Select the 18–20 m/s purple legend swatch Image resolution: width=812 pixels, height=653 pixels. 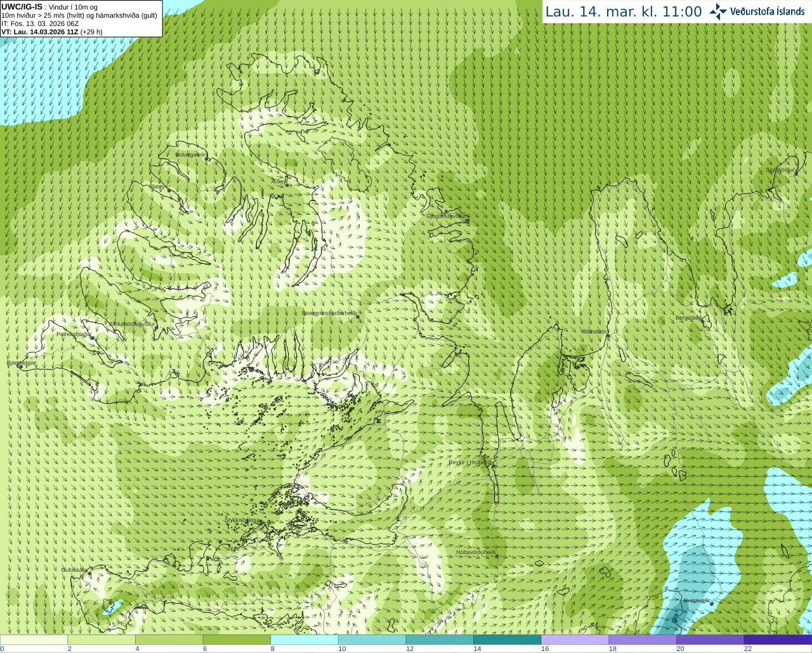coord(643,640)
